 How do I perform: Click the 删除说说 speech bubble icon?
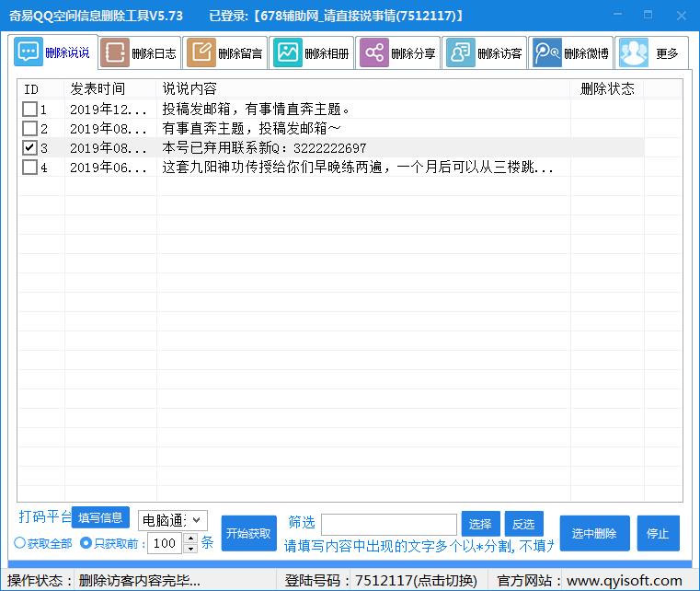point(29,52)
